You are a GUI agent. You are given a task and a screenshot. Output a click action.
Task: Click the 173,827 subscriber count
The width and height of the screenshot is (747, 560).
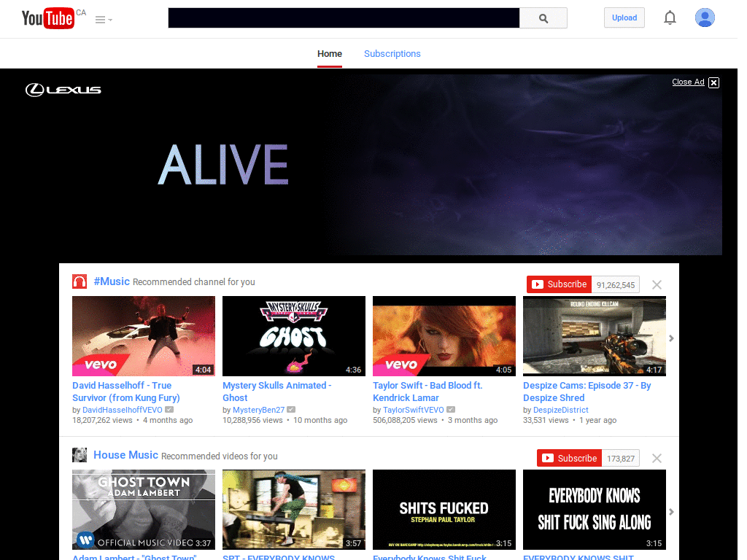pos(621,459)
